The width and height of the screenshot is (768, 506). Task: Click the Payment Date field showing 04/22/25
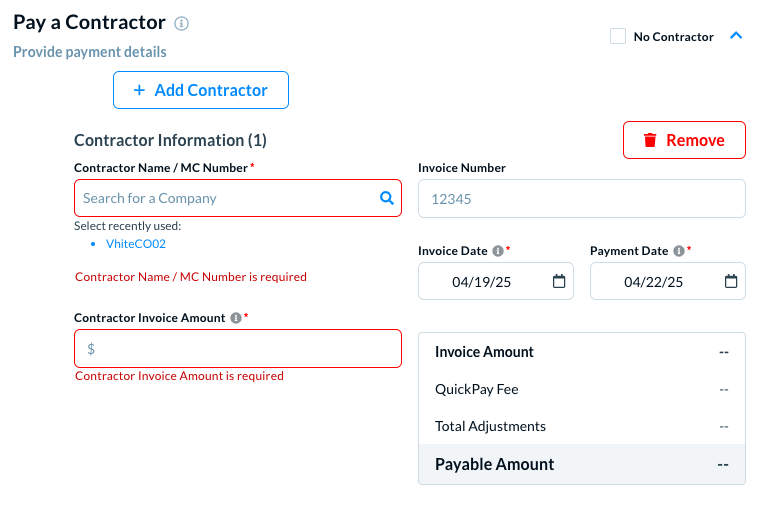pos(654,282)
